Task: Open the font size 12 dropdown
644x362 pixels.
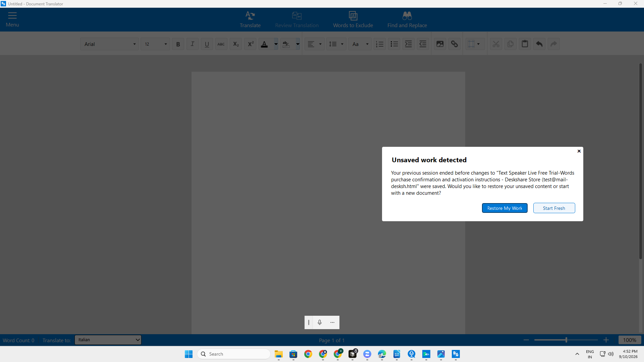Action: (x=155, y=44)
